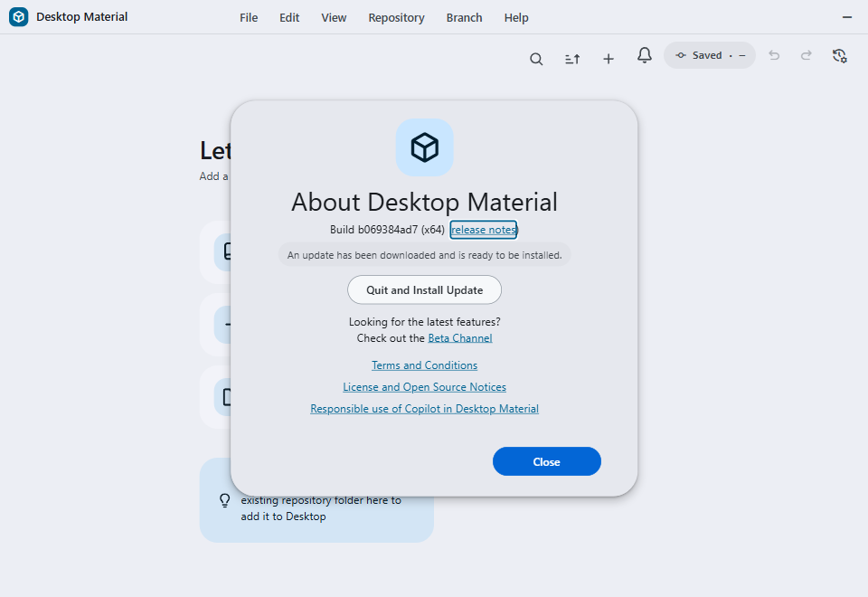Click the update downloaded status message
The image size is (868, 597).
pos(425,255)
